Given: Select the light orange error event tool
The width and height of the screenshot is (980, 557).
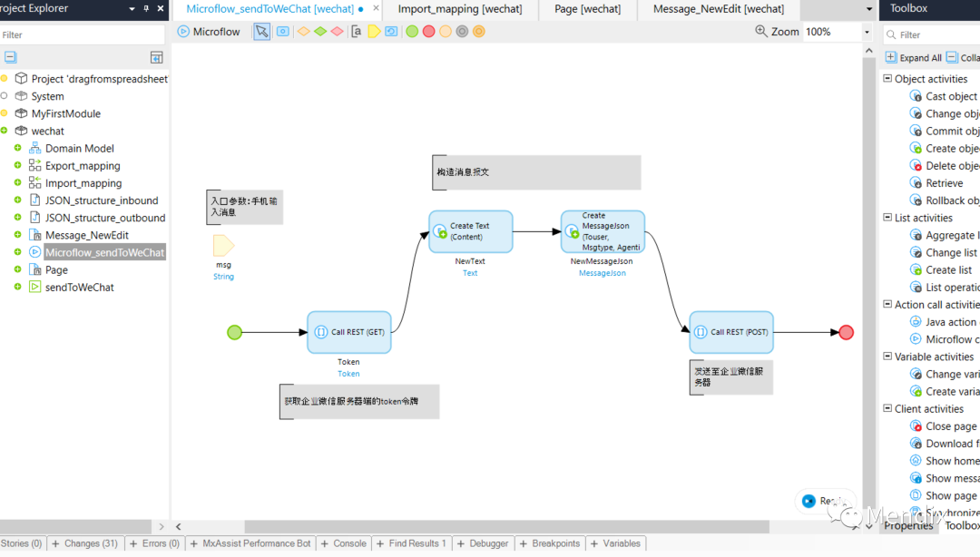Looking at the screenshot, I should (x=446, y=31).
